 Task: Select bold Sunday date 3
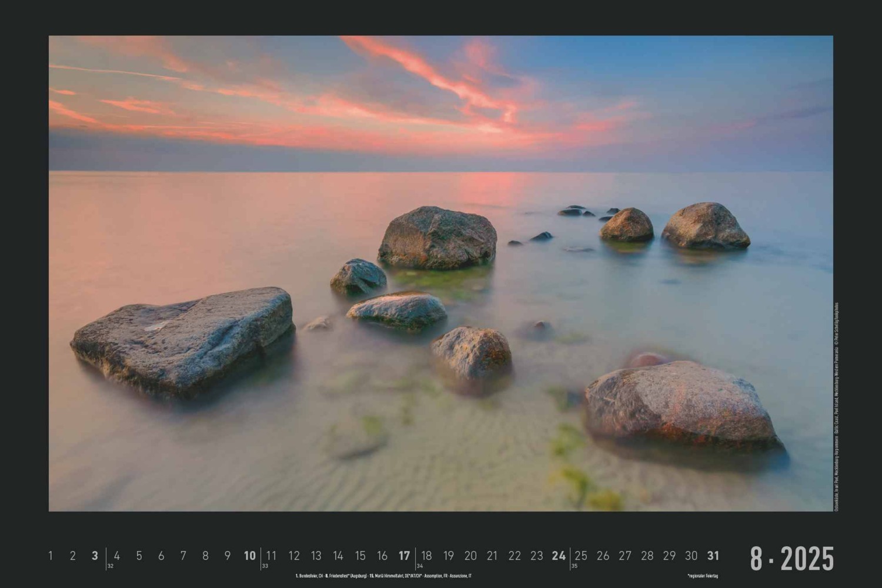(95, 556)
